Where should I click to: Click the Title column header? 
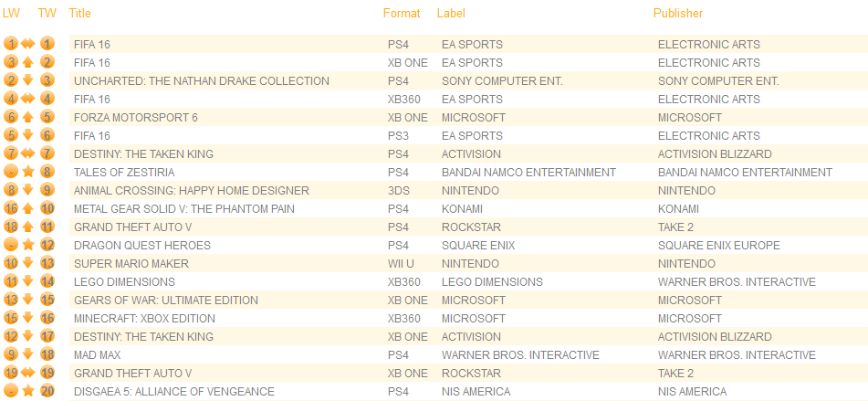[x=79, y=14]
